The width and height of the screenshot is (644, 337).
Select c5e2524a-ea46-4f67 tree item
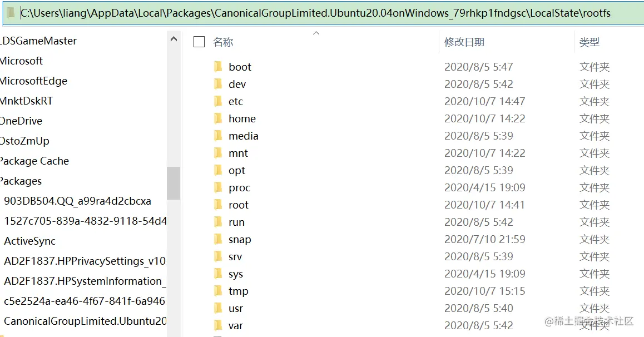click(85, 301)
